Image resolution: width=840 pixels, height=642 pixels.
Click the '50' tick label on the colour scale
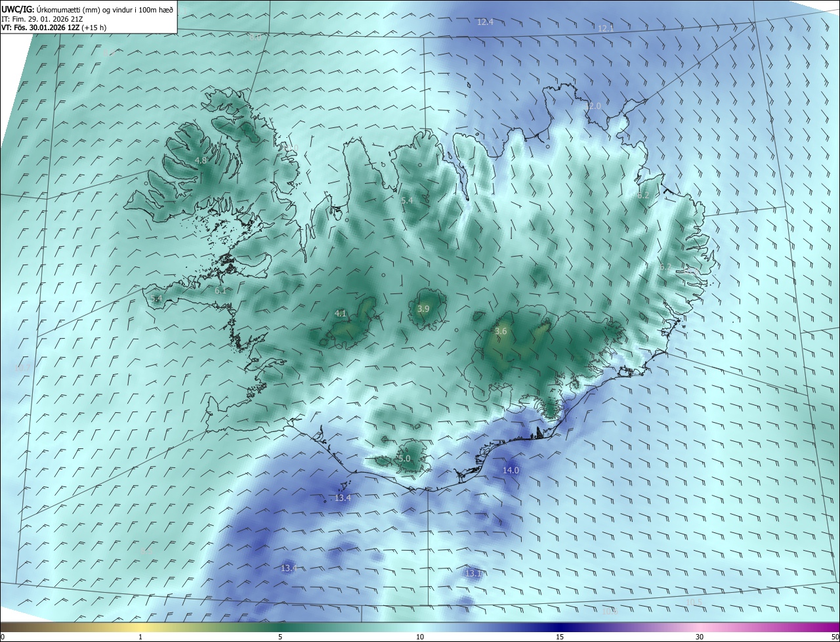[835, 637]
